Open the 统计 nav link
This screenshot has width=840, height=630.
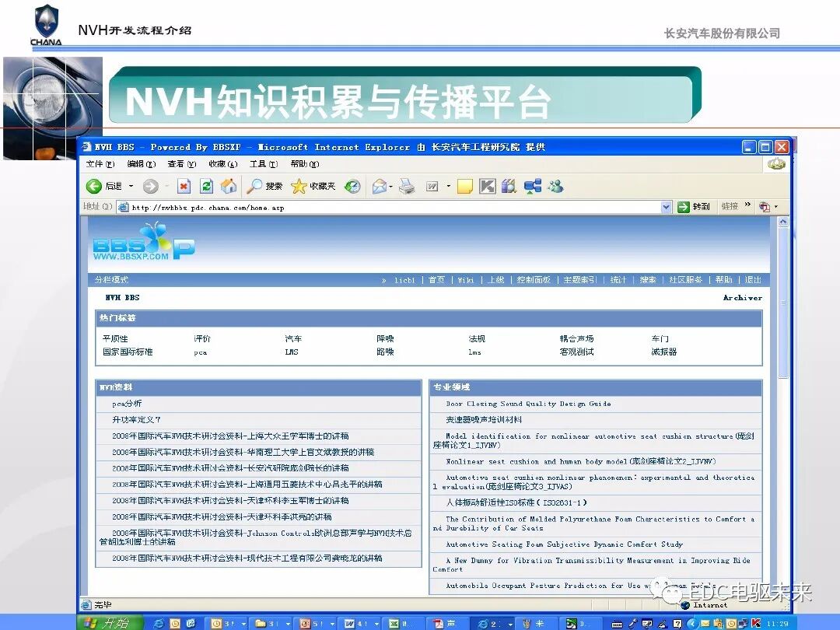coord(618,280)
